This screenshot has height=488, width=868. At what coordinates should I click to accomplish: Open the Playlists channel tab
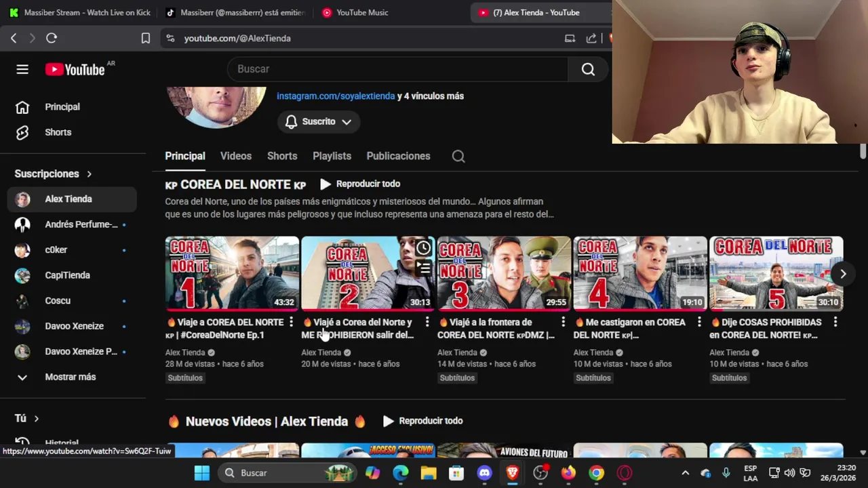pyautogui.click(x=332, y=156)
